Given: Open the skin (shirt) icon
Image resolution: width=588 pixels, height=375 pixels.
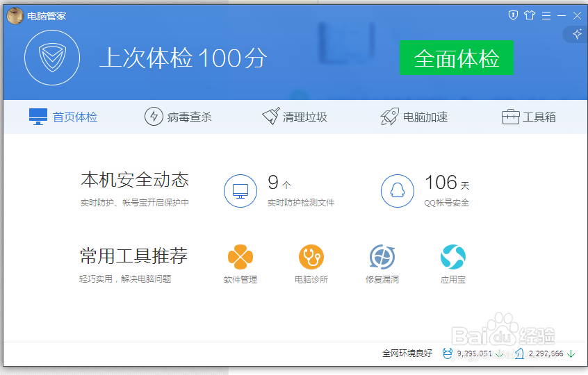Looking at the screenshot, I should (530, 15).
